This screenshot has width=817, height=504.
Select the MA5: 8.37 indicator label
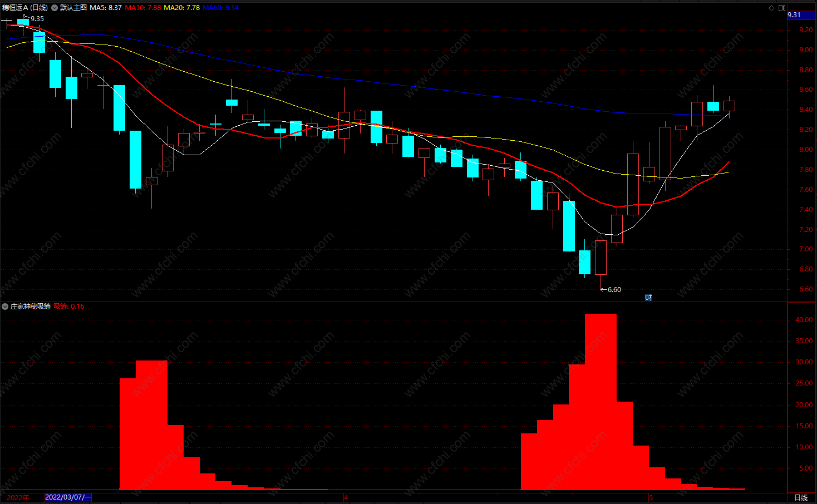point(106,8)
